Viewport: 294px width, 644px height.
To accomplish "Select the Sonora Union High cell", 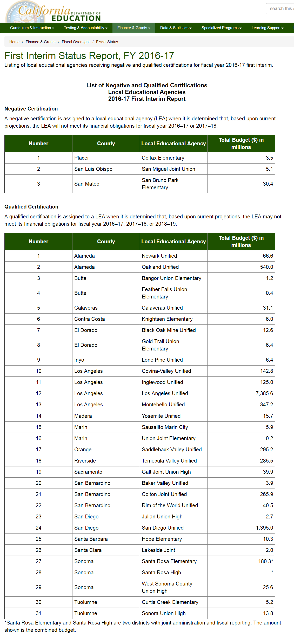I will point(164,613).
